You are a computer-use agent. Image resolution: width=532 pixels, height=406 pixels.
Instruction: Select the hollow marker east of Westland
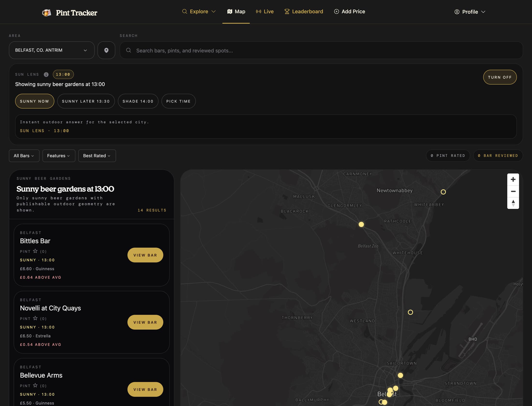coord(410,312)
